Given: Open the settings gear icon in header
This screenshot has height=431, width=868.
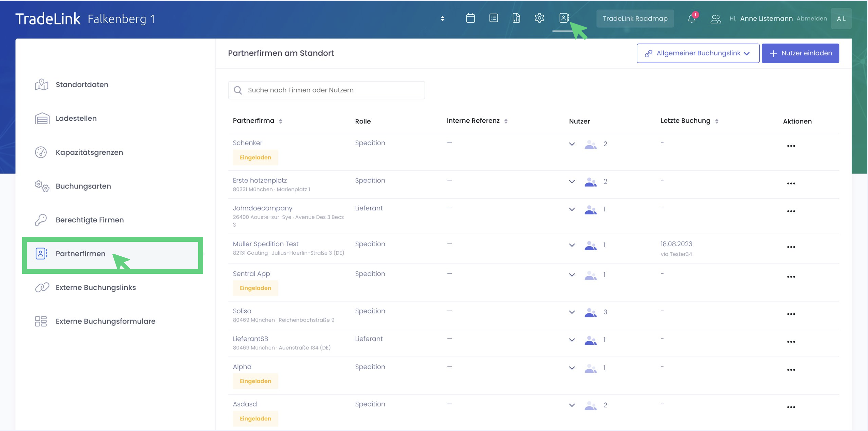Looking at the screenshot, I should pyautogui.click(x=539, y=18).
